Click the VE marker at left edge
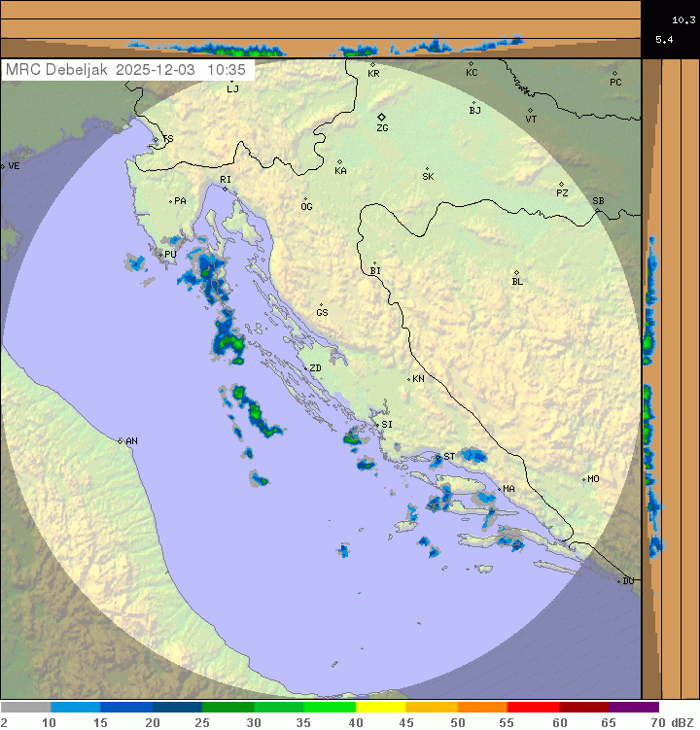This screenshot has width=700, height=730. coord(3,166)
